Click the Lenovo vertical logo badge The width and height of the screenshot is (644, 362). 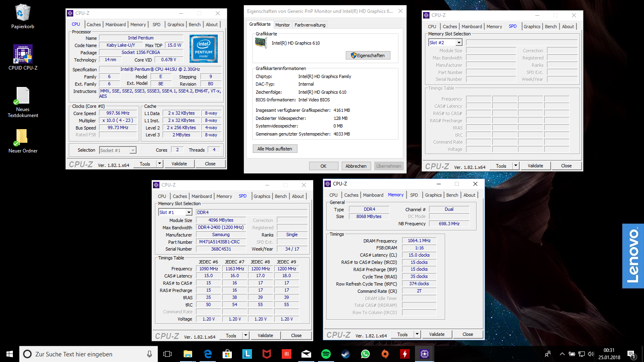[x=633, y=256]
